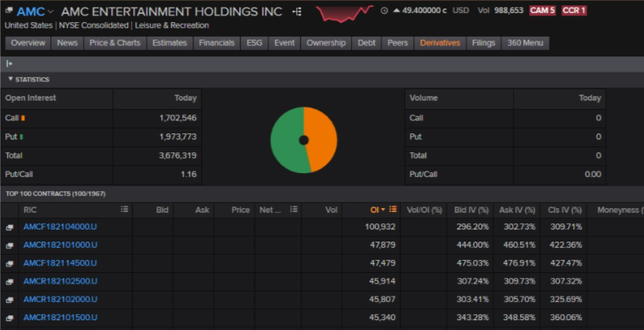Click the row icon for AMCR182101000.U
Image resolution: width=644 pixels, height=330 pixels.
9,245
